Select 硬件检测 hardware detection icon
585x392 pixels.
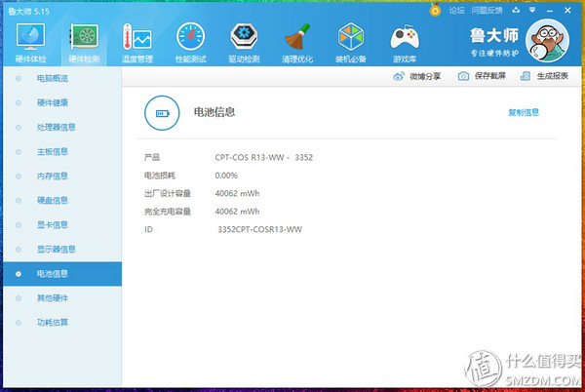84,36
